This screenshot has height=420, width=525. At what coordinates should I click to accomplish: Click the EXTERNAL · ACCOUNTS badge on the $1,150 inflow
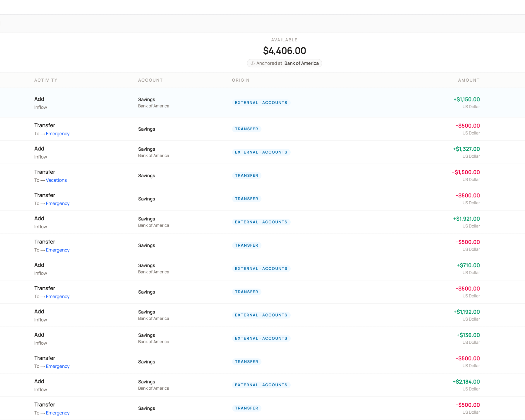[x=261, y=102]
